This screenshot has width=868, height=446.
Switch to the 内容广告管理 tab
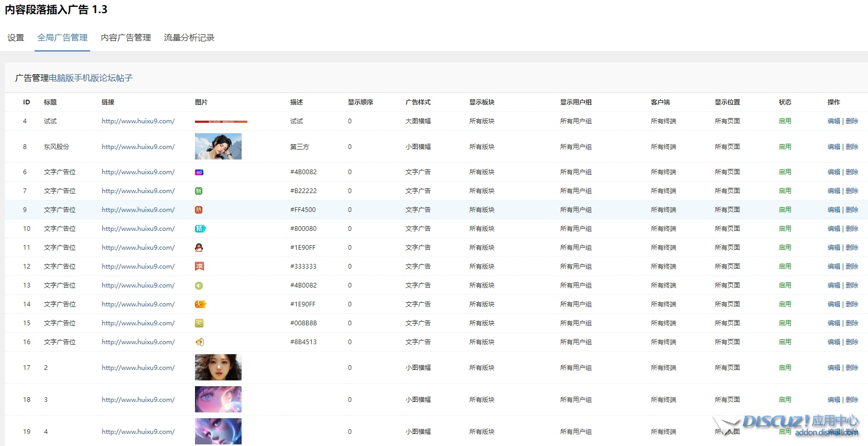(x=126, y=38)
